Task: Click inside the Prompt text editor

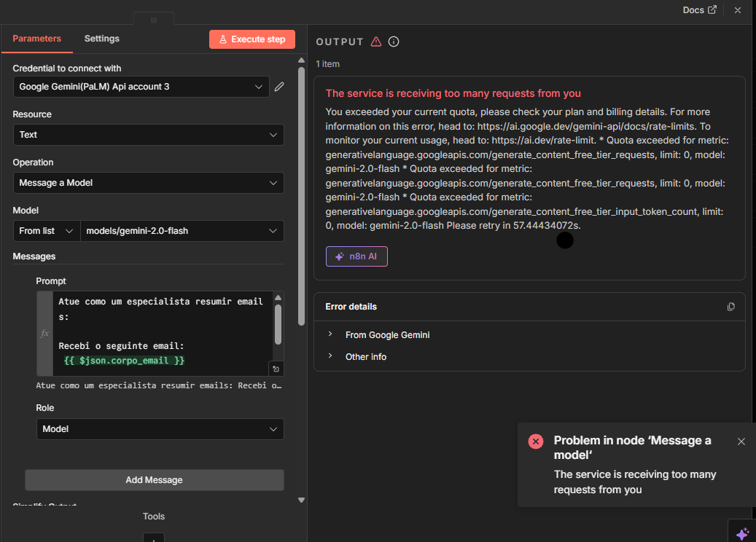Action: [162, 332]
